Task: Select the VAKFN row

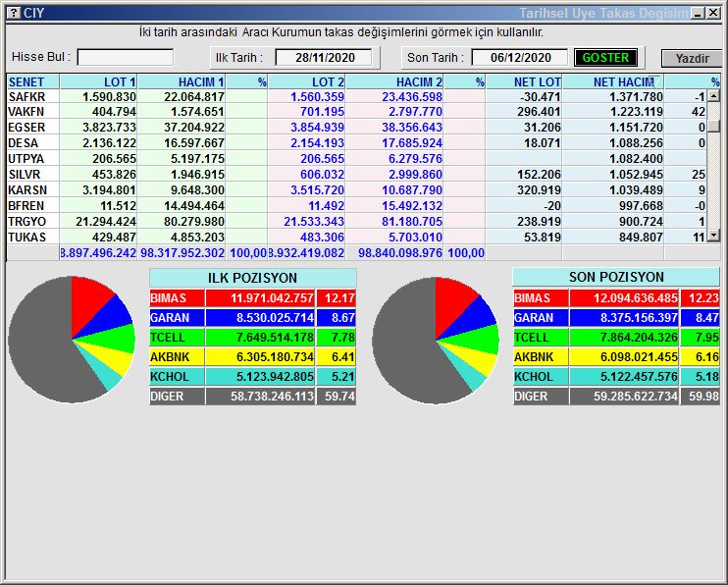Action: tap(356, 112)
